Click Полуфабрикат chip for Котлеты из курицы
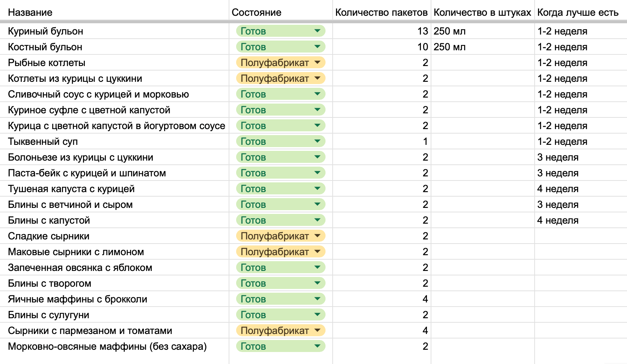The height and width of the screenshot is (364, 627). point(280,78)
